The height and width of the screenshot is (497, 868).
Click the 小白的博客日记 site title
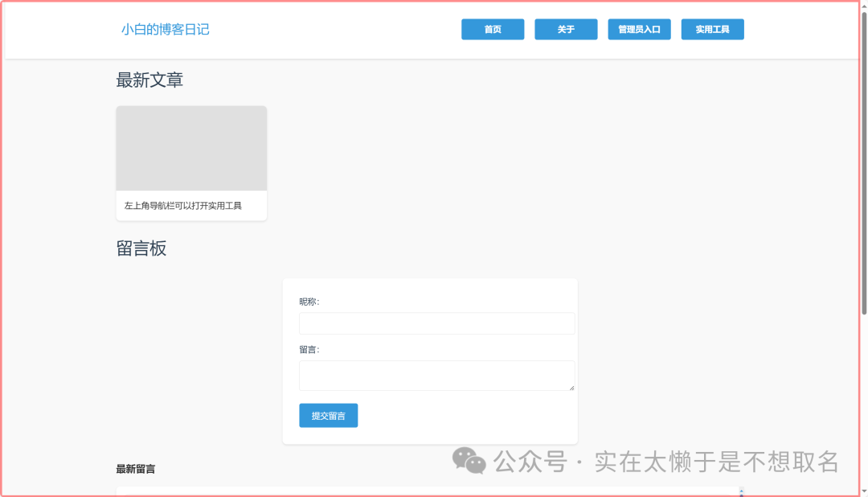165,30
